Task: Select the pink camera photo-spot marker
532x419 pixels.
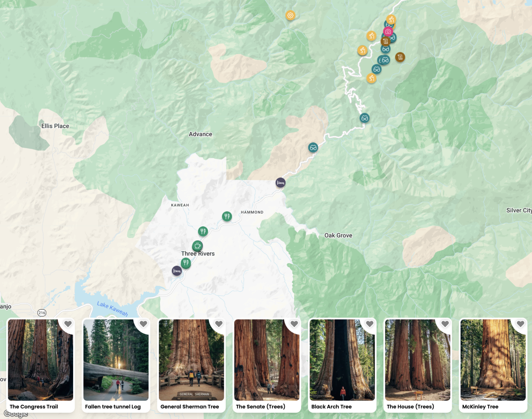Action: pos(388,31)
